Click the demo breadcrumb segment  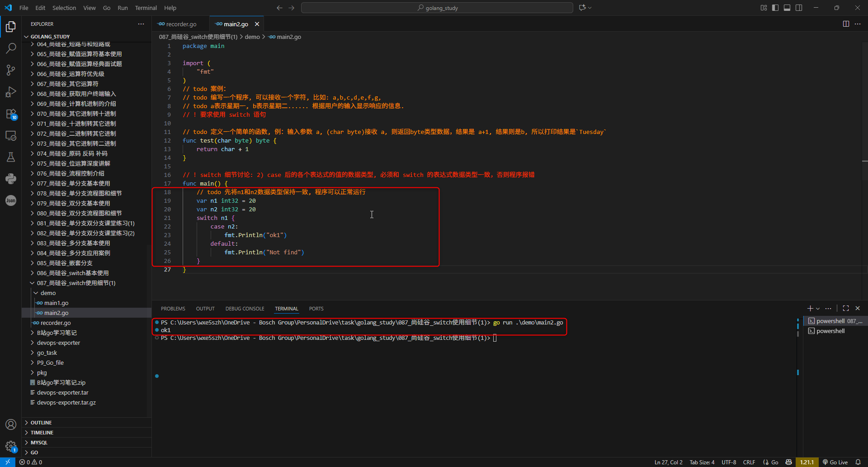252,37
